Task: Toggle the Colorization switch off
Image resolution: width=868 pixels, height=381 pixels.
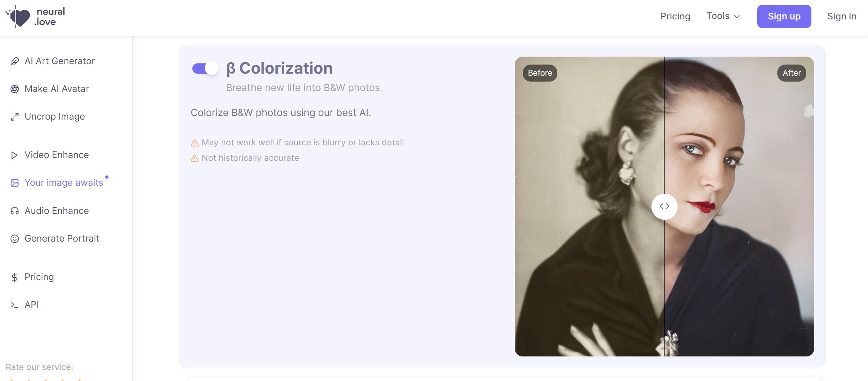Action: coord(205,69)
